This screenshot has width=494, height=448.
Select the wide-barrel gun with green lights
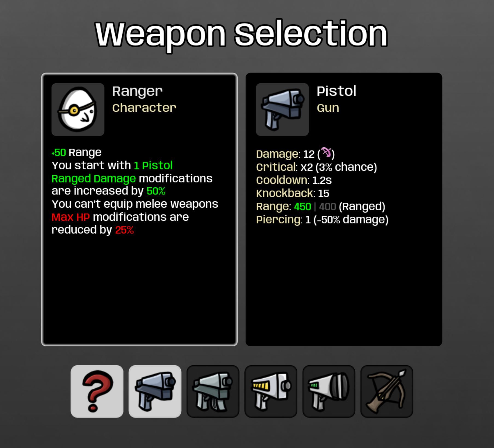329,391
